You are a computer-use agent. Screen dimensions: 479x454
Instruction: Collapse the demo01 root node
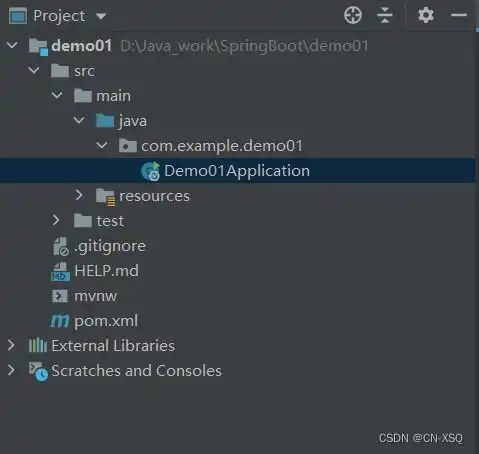pos(12,45)
